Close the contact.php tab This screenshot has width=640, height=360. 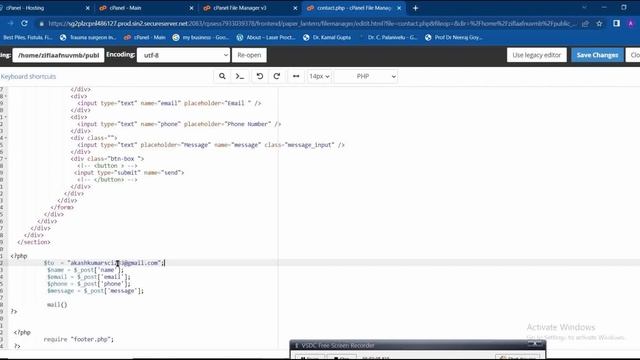399,8
